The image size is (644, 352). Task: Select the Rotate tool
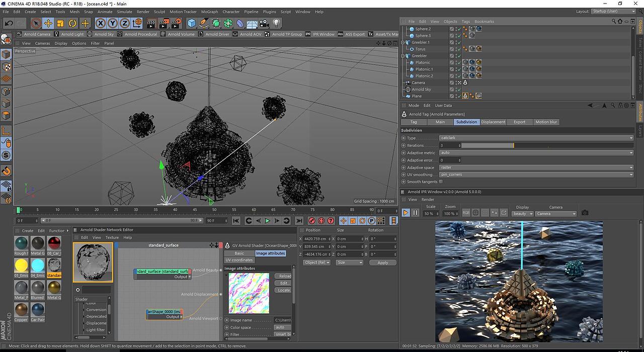(x=71, y=23)
